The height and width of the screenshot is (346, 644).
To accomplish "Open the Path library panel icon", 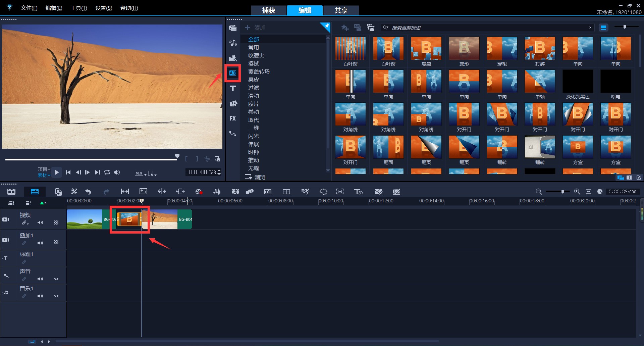I will point(233,134).
